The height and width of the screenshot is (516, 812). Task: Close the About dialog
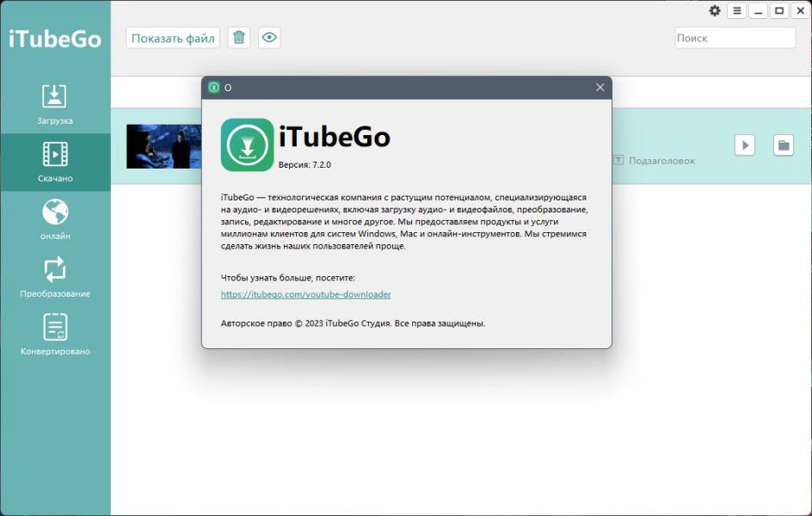(600, 88)
